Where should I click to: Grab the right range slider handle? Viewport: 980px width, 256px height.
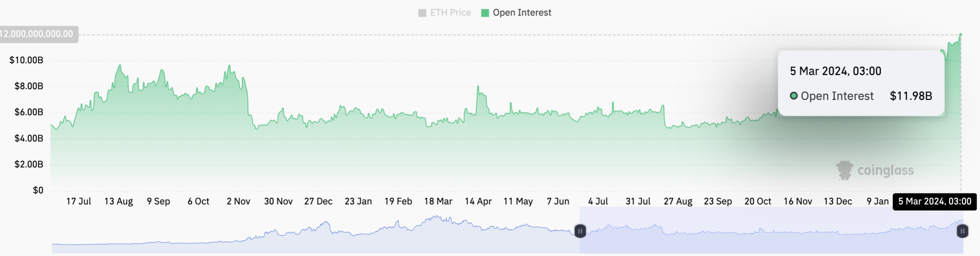(x=962, y=231)
